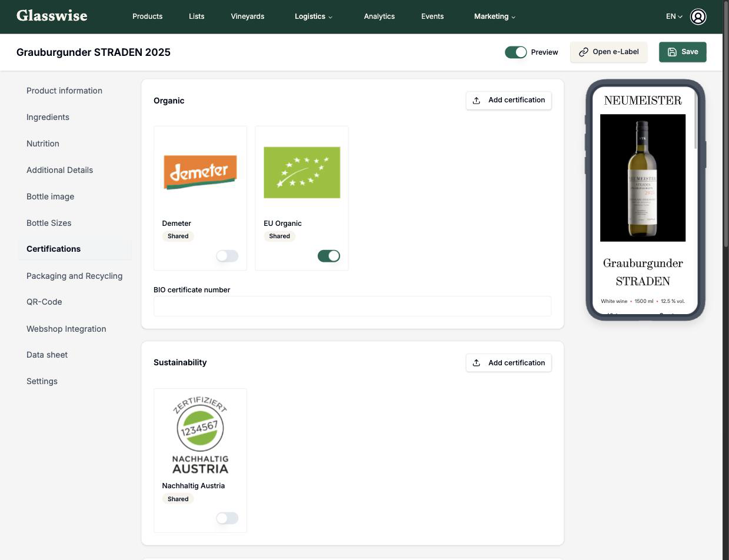Toggle the Preview switch off
Screen dimensions: 729x560
tap(516, 52)
